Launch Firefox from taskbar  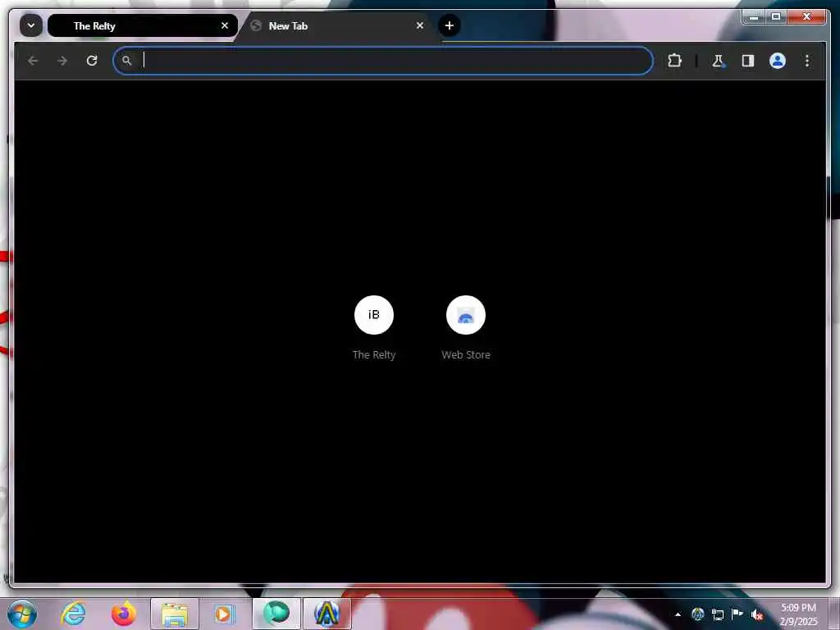click(x=124, y=614)
